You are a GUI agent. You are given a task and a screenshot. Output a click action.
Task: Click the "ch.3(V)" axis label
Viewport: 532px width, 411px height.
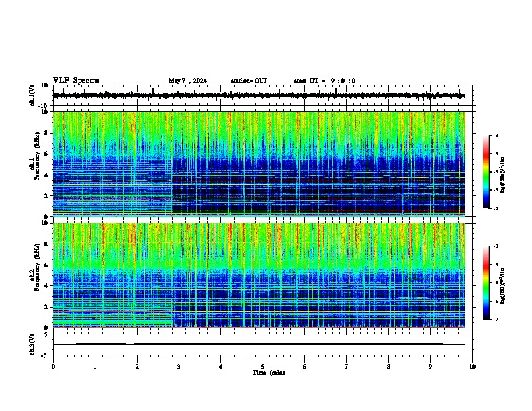click(x=32, y=345)
